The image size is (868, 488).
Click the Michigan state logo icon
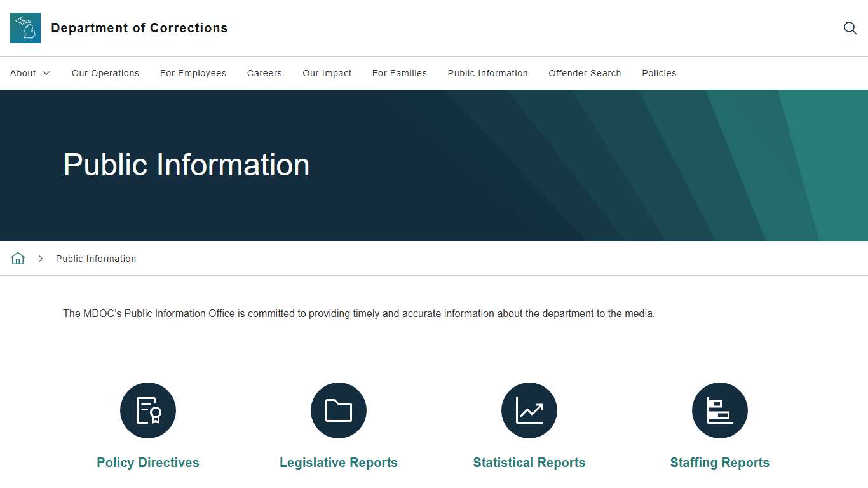(x=25, y=28)
